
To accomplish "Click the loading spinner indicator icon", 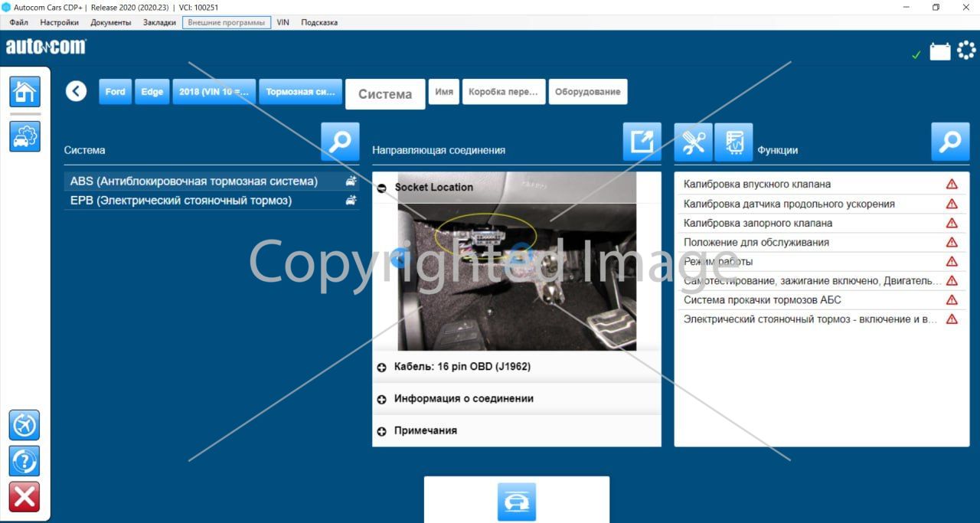I will (x=966, y=51).
